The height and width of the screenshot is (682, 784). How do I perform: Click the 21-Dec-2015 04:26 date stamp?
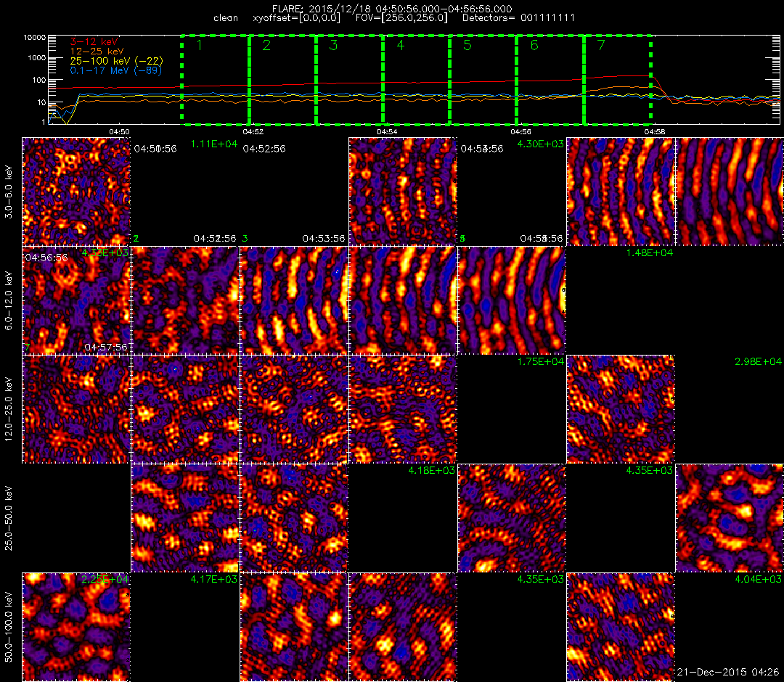coord(728,673)
